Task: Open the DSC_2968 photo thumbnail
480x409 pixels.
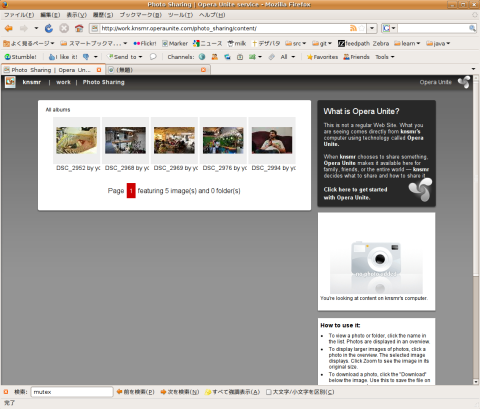Action: click(x=125, y=140)
